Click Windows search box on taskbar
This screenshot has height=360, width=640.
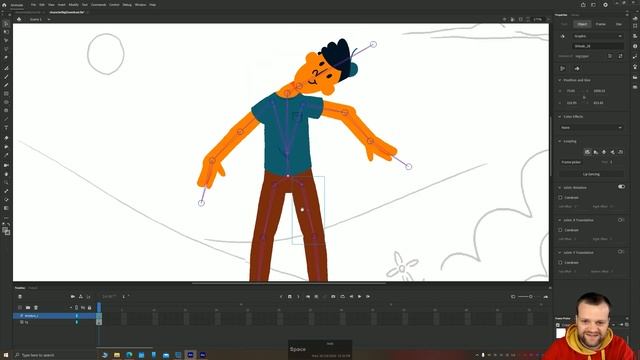click(x=55, y=355)
